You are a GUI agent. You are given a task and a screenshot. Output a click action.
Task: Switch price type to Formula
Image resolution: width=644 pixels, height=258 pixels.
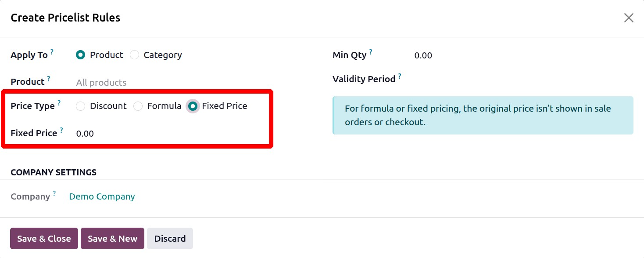pos(138,106)
